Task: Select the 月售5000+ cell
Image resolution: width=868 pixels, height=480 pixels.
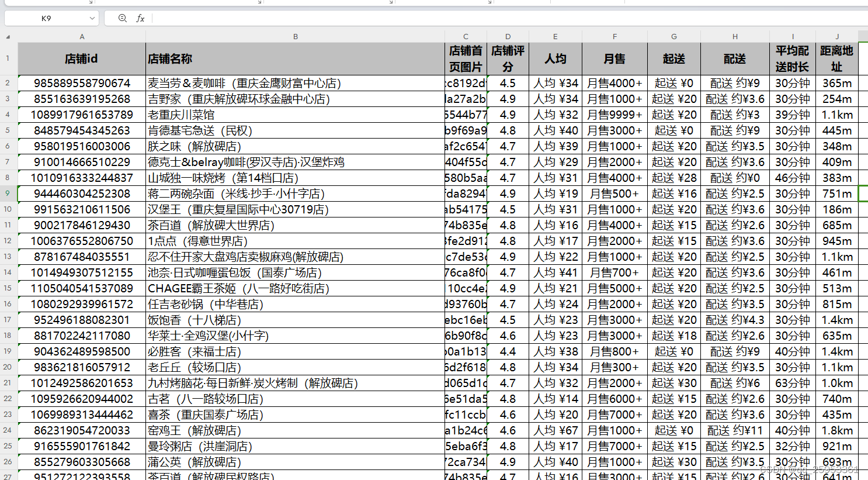Action: [614, 288]
